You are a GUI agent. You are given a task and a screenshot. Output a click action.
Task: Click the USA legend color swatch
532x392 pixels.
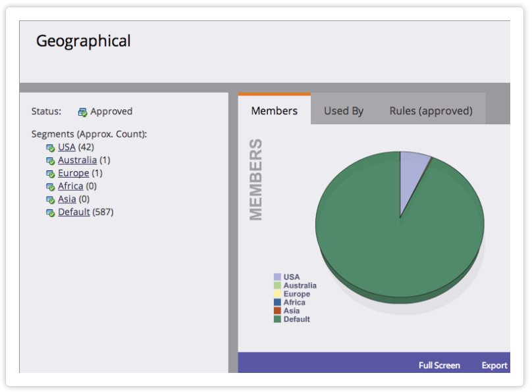coord(277,277)
